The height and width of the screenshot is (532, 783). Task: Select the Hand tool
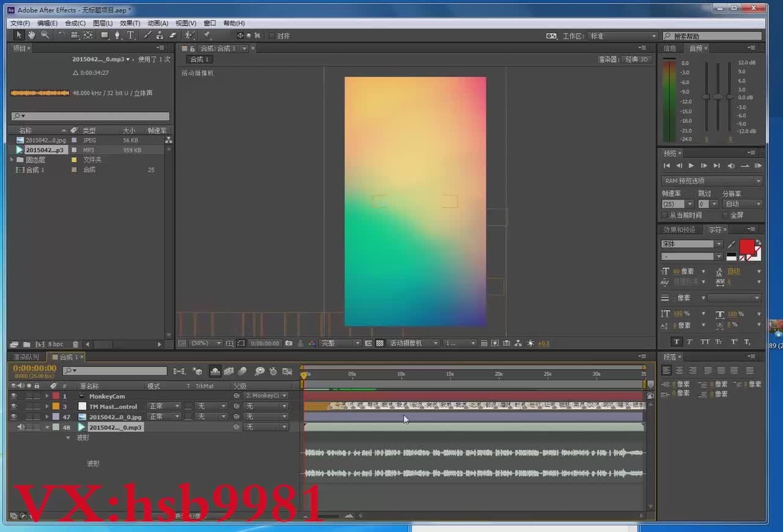click(31, 35)
